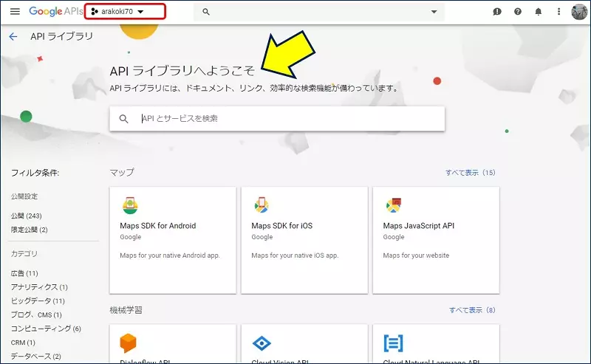Click the Dialogflow API orange cube icon

(x=128, y=343)
